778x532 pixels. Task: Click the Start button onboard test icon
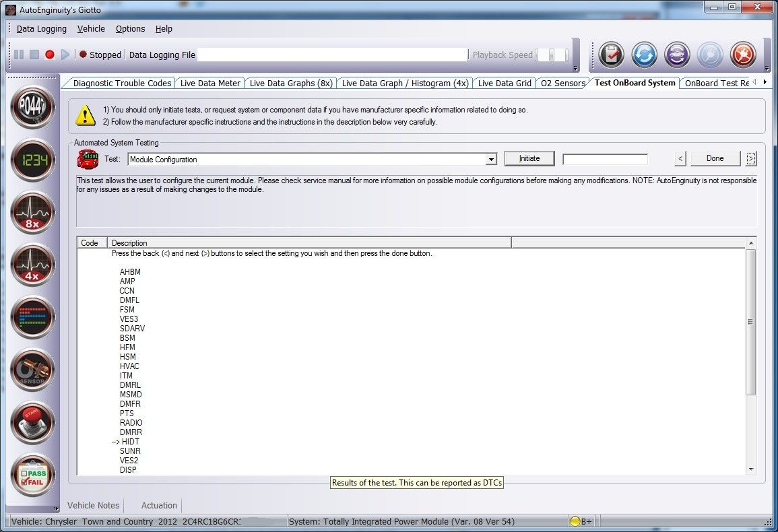[32, 422]
